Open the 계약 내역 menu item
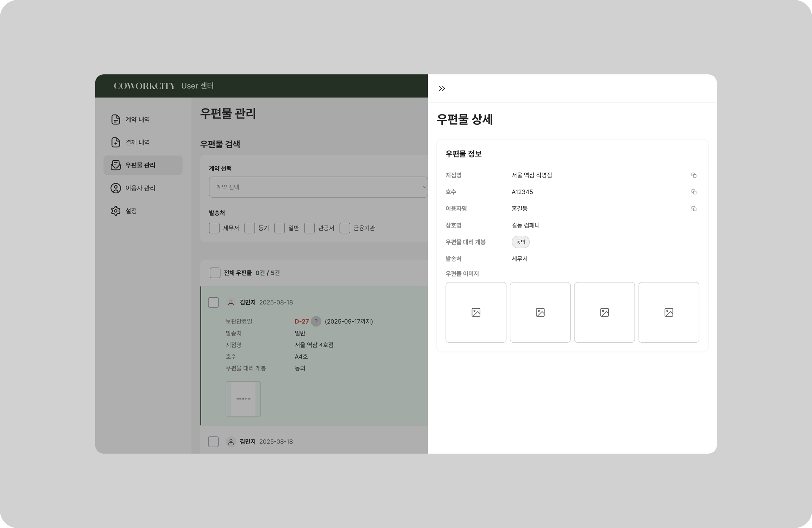Screen dimensions: 812x528 [137, 119]
